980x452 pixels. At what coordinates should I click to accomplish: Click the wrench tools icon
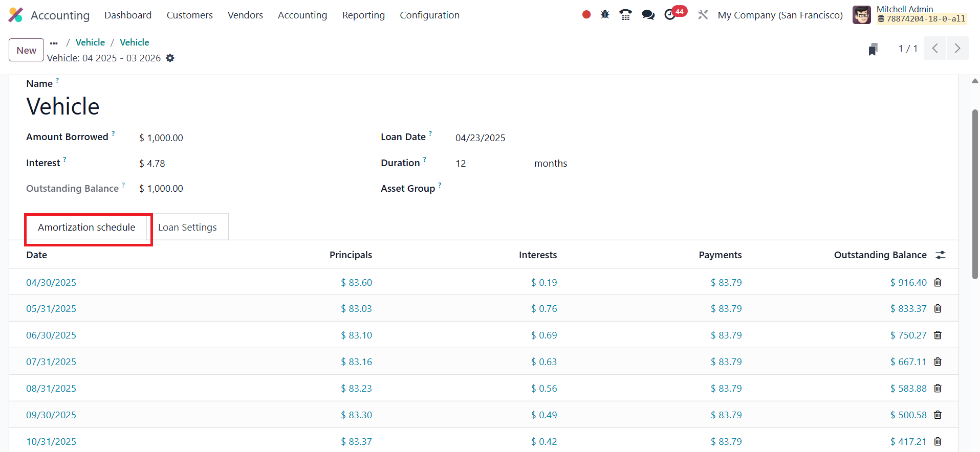[x=703, y=15]
